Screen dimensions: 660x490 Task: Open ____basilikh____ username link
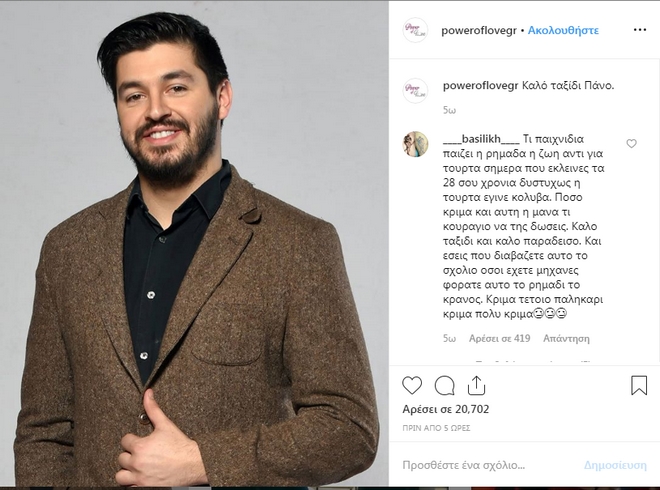[481, 139]
